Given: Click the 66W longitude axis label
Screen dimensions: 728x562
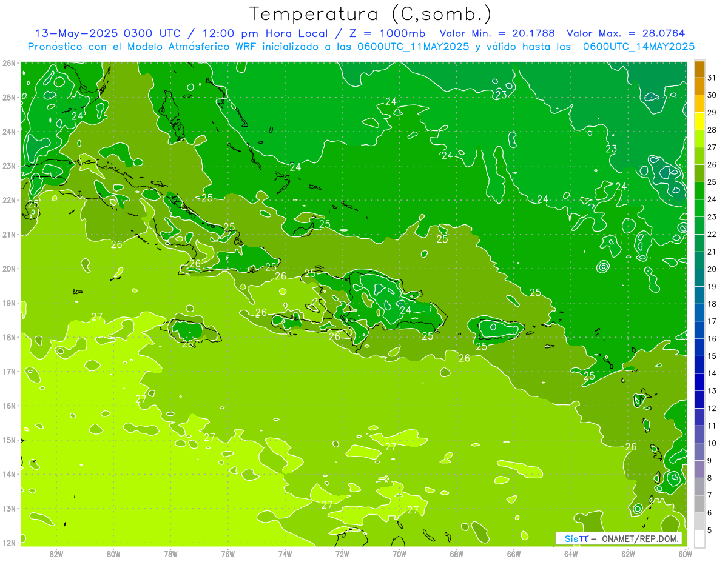Looking at the screenshot, I should [514, 554].
